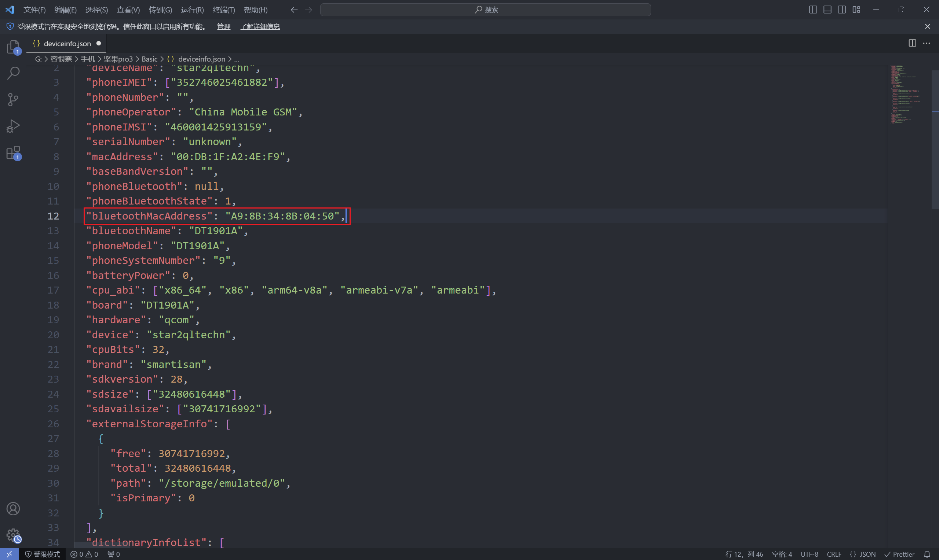Viewport: 939px width, 560px height.
Task: Toggle the bottom panel
Action: tap(827, 10)
